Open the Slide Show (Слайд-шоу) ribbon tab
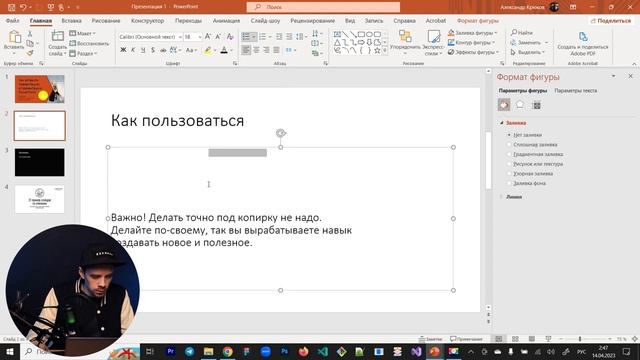640x360 pixels. [265, 20]
